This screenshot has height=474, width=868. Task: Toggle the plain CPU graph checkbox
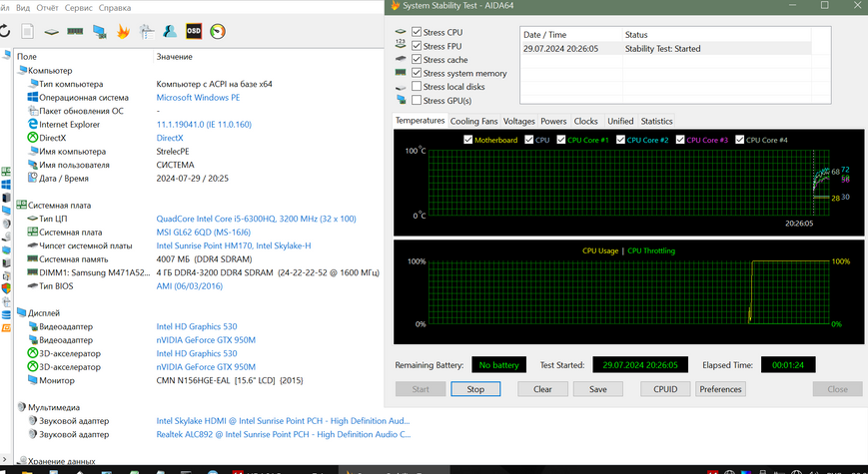click(x=528, y=140)
